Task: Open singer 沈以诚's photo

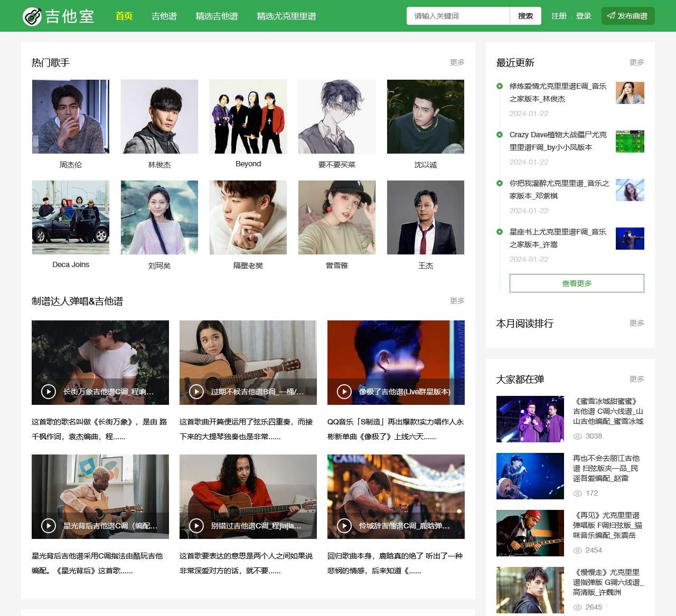Action: (426, 117)
